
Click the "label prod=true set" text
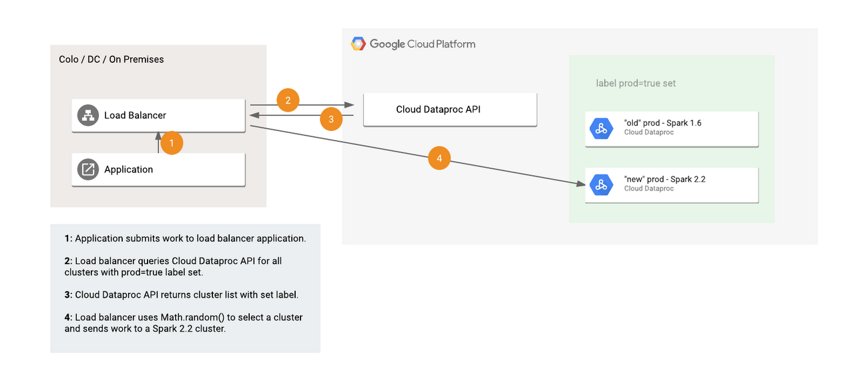pos(636,84)
